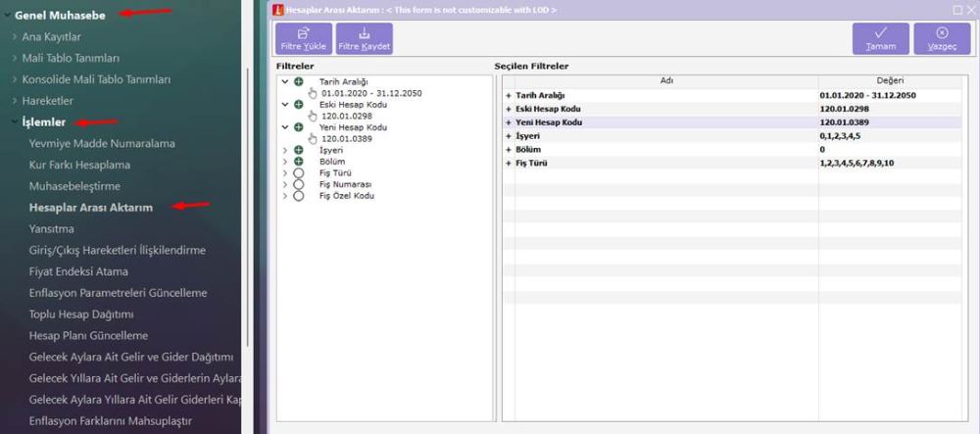This screenshot has height=434, width=980.
Task: Click the Değeri column header
Action: click(x=890, y=81)
